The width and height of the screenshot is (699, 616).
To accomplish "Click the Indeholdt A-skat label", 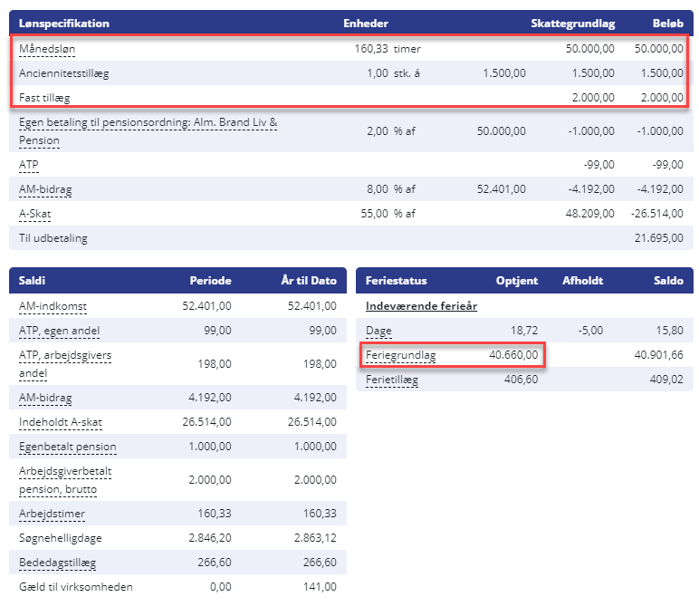I will [x=60, y=422].
